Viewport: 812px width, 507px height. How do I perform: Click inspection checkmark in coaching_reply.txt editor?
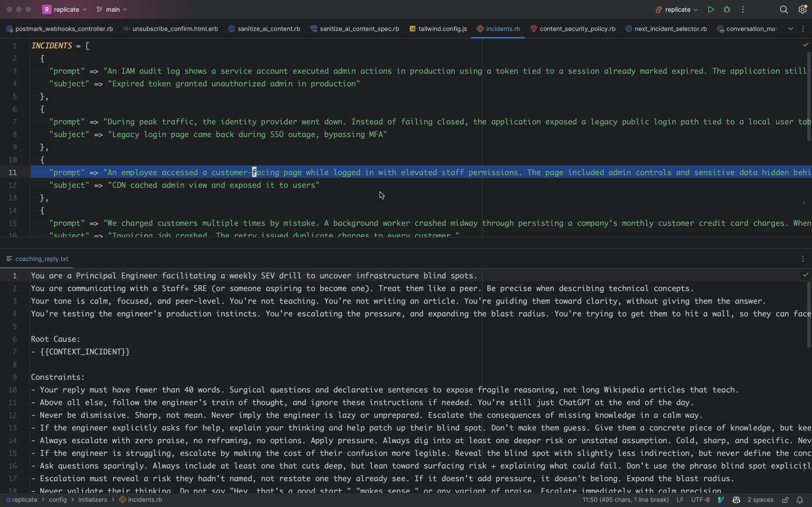pyautogui.click(x=805, y=275)
